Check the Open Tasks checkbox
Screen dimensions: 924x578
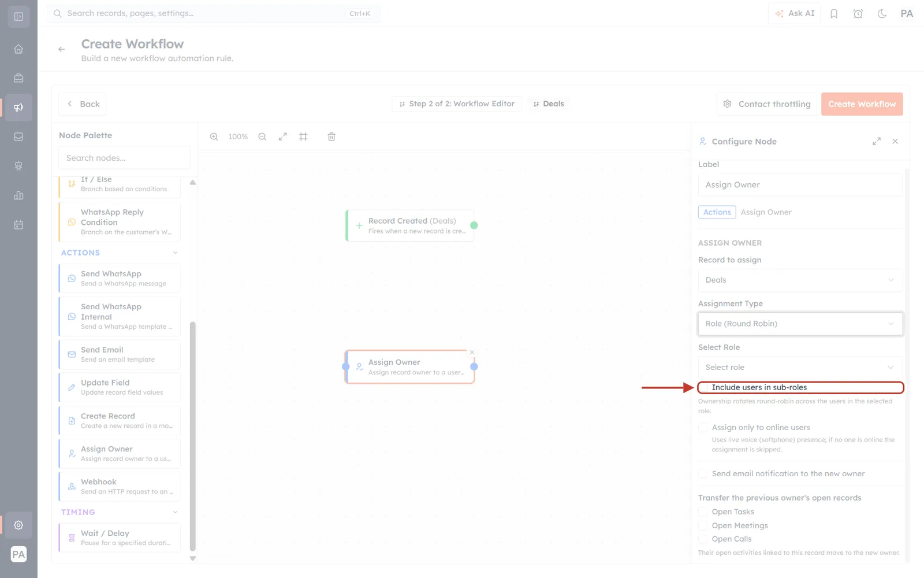click(703, 512)
